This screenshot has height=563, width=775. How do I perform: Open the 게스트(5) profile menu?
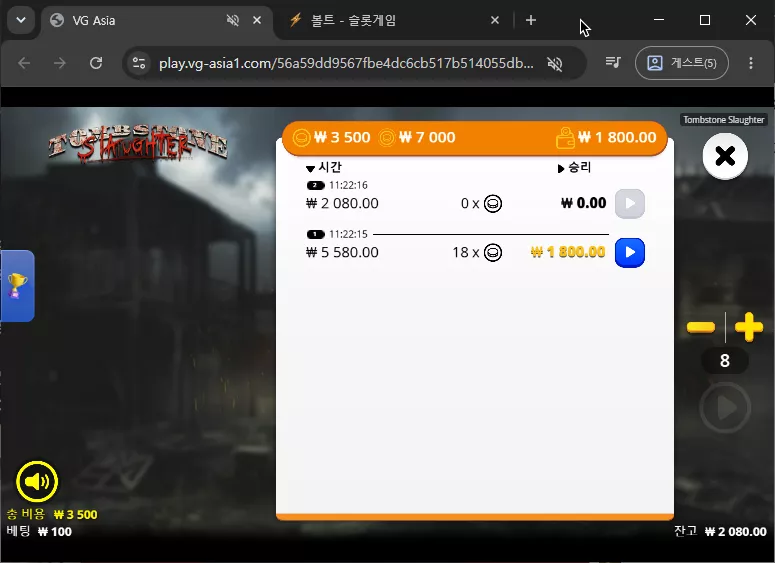(x=682, y=63)
